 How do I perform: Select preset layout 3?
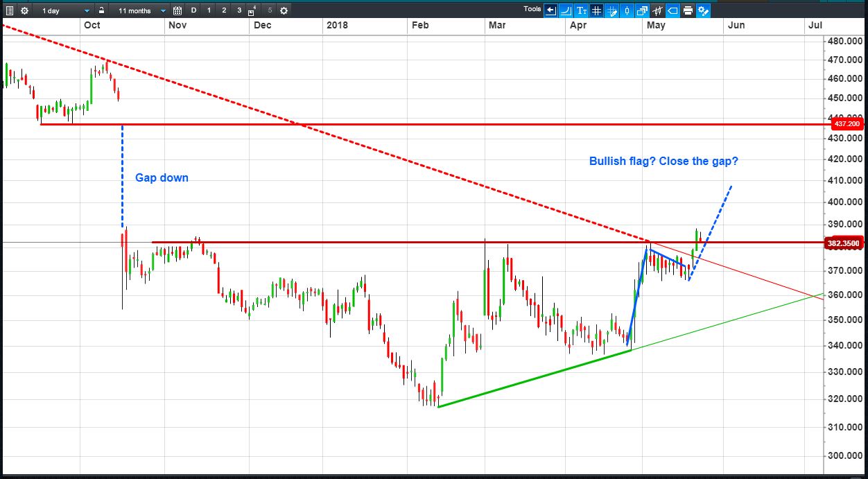click(x=239, y=10)
